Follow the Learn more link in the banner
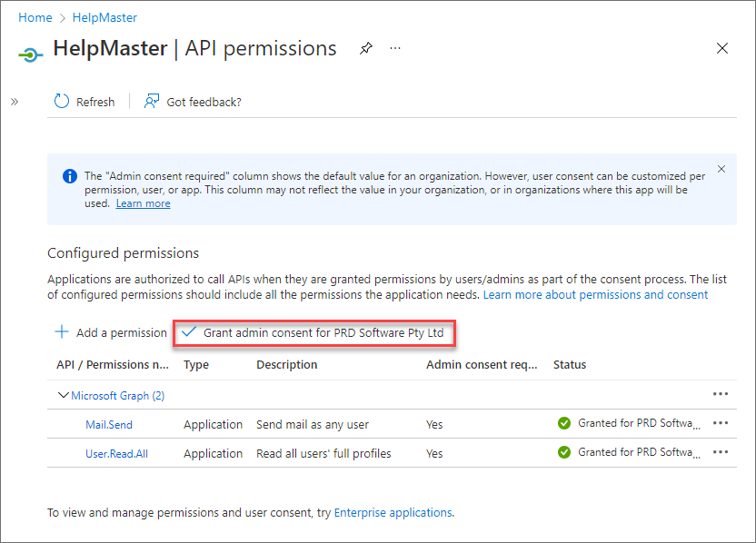 pyautogui.click(x=144, y=203)
